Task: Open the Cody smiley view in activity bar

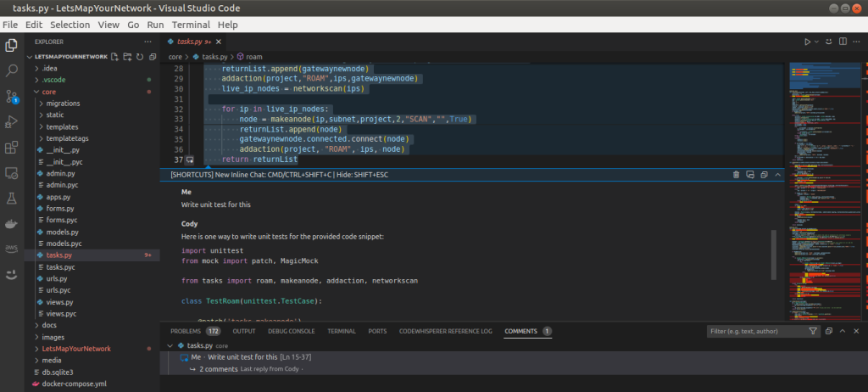Action: [11, 274]
